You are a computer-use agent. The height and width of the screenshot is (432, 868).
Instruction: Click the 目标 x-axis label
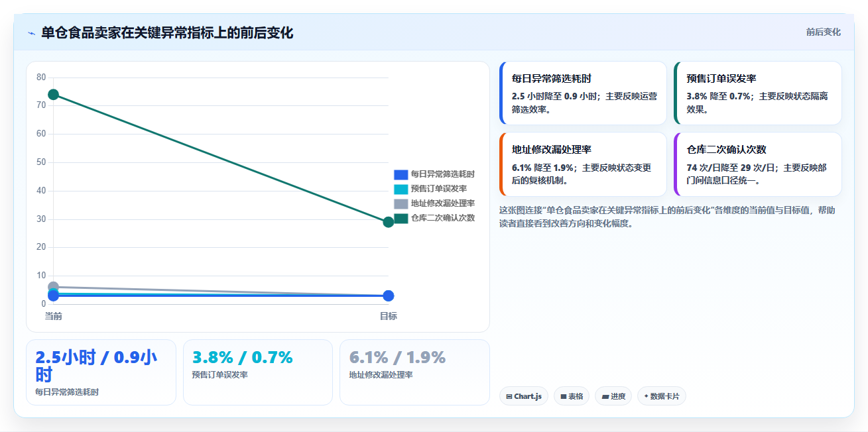389,316
